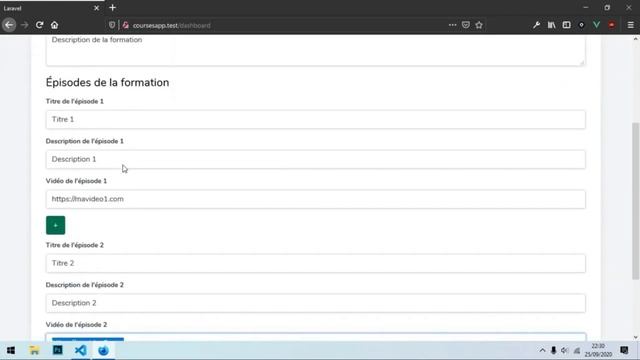This screenshot has width=640, height=360.
Task: Switch to Firefox in the taskbar
Action: pyautogui.click(x=104, y=351)
